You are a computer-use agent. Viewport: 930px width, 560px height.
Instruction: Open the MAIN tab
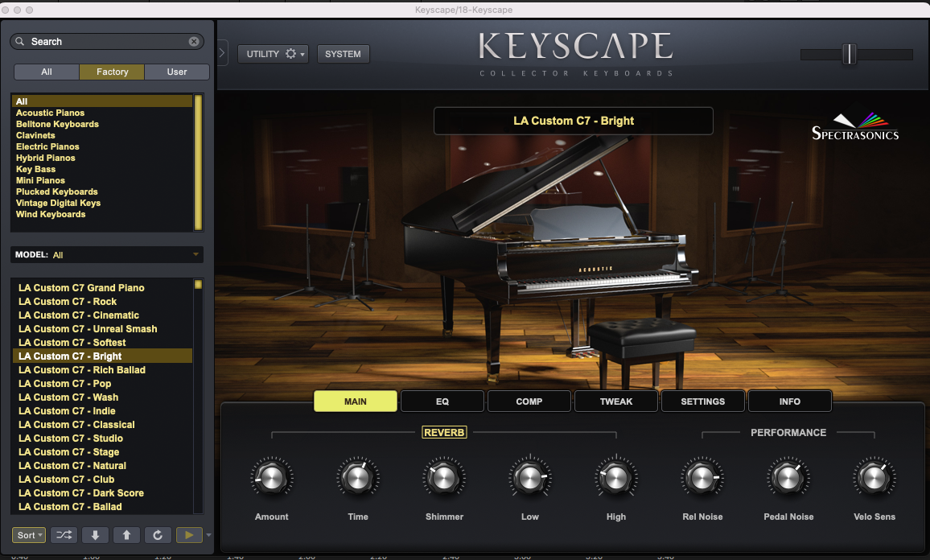pyautogui.click(x=356, y=401)
